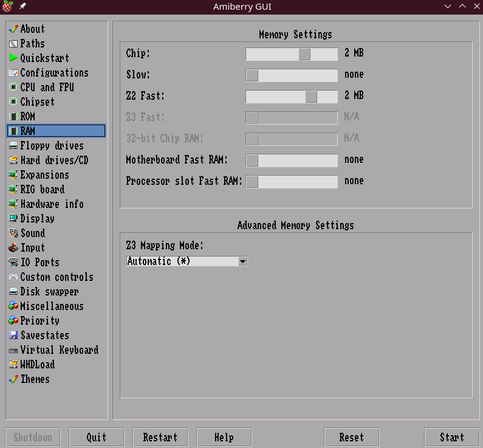Click the Input joystick icon
Screen dimensions: 483x448
tap(13, 248)
